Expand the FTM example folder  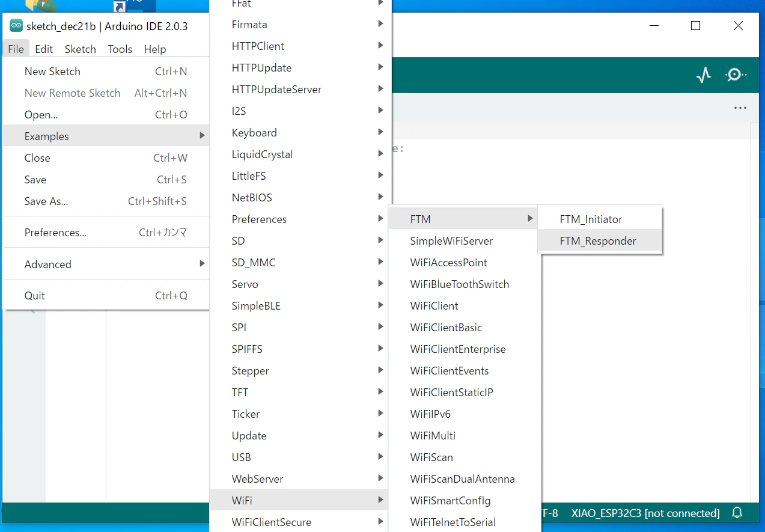(x=464, y=219)
